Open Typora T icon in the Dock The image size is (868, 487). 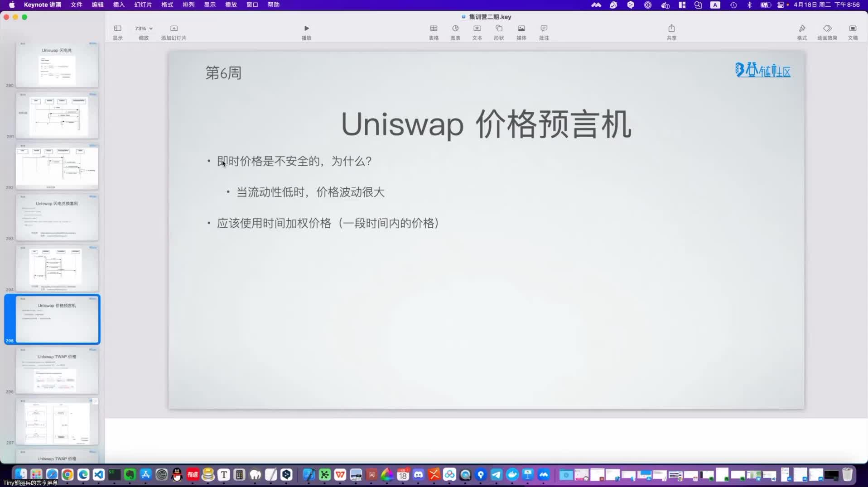coord(224,474)
